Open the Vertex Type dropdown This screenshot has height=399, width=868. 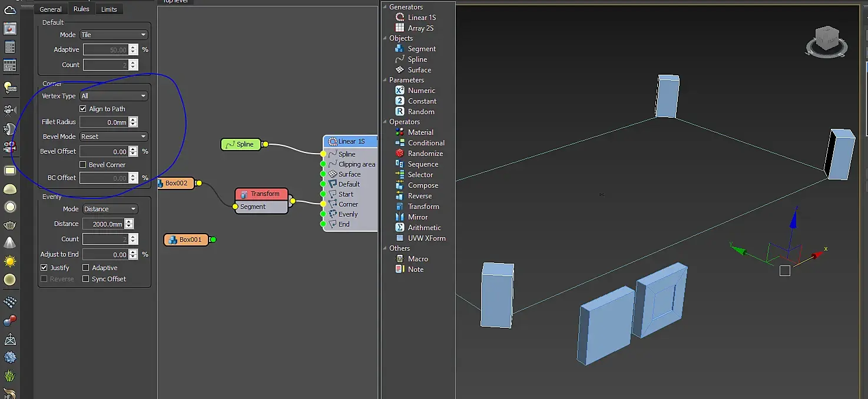114,96
